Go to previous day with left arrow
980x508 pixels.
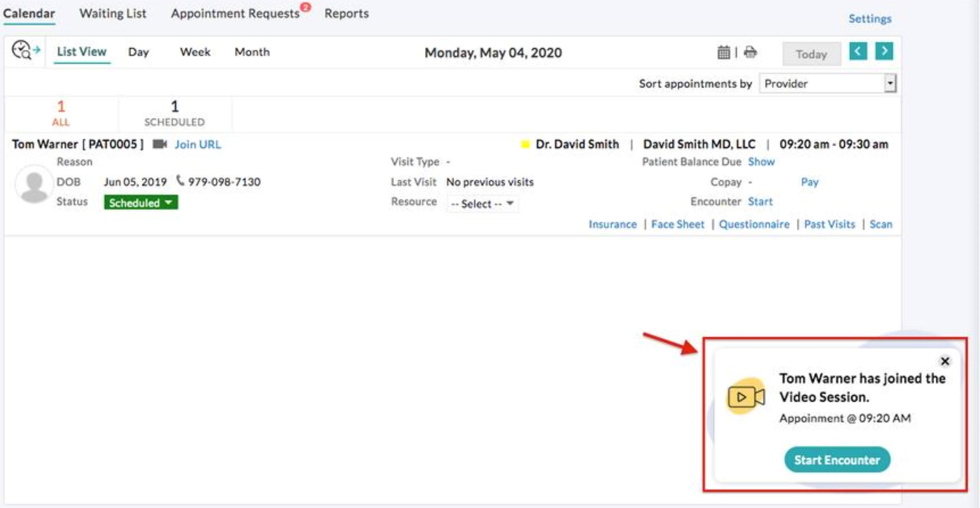(858, 51)
